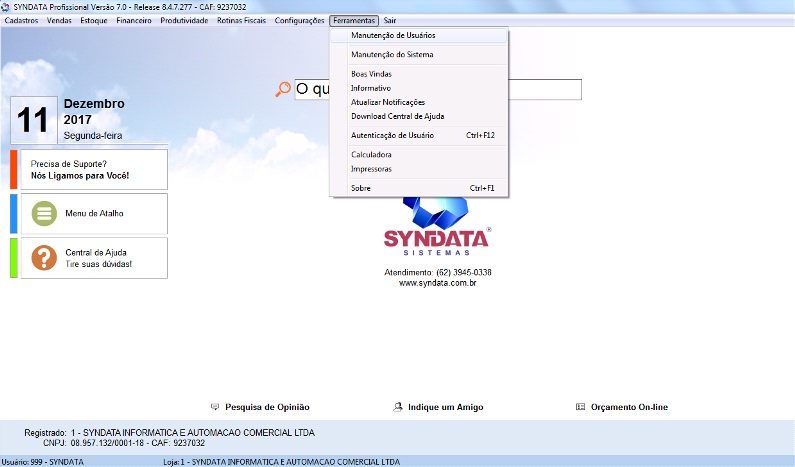Click the Atendimento phone number text
The width and height of the screenshot is (795, 467).
point(438,272)
